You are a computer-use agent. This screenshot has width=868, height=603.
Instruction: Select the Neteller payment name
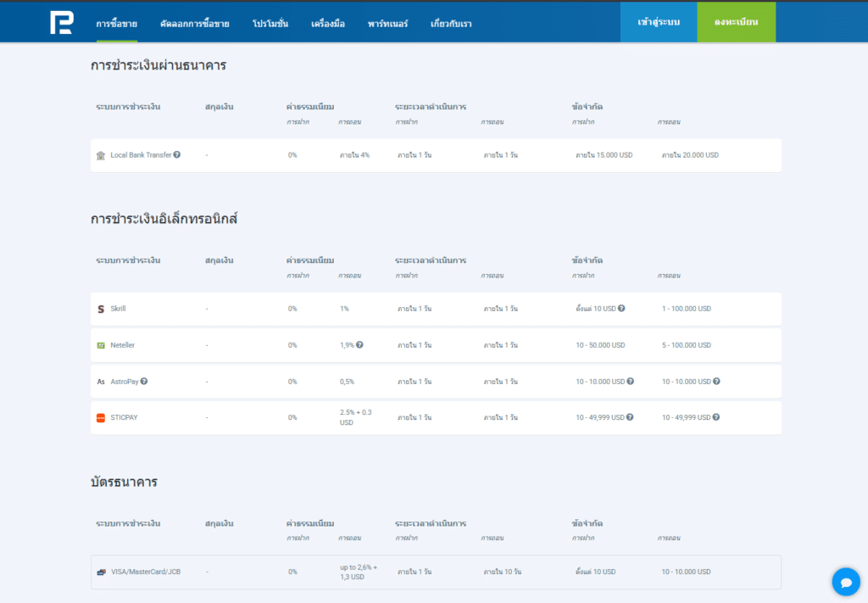[122, 345]
